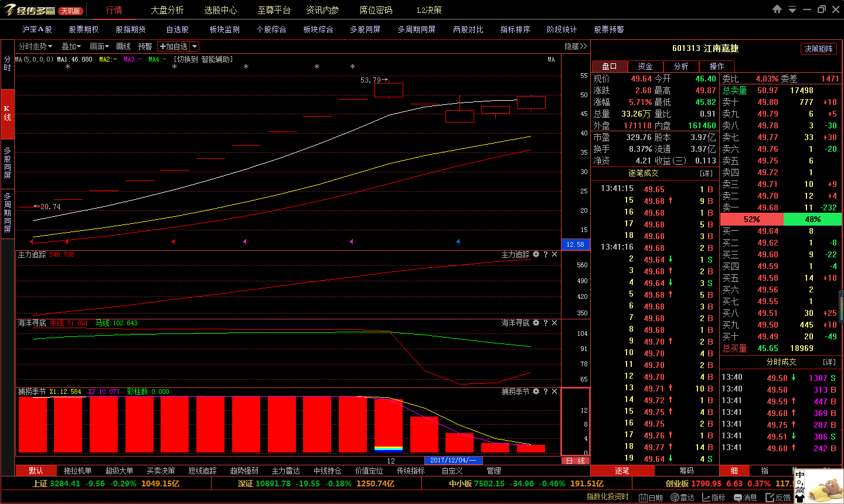Click the 切换到 智能辅助 switch link

click(203, 59)
